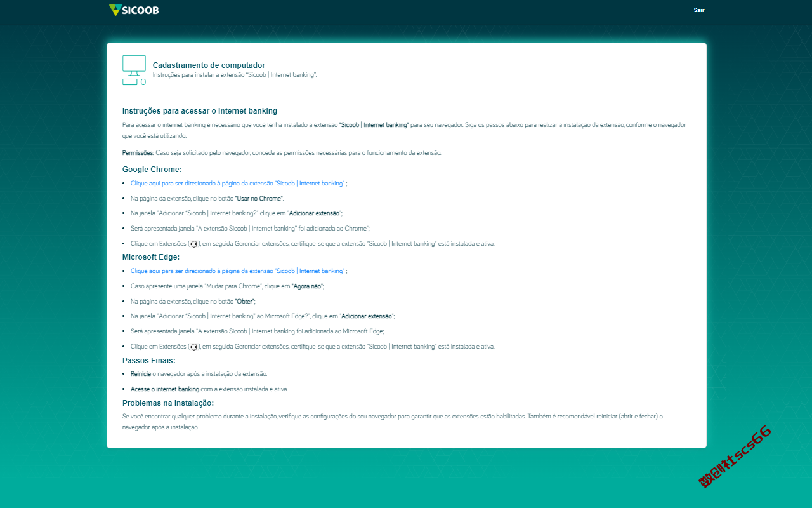Image resolution: width=812 pixels, height=508 pixels.
Task: Open the Microsoft Edge extension page link
Action: (239, 271)
